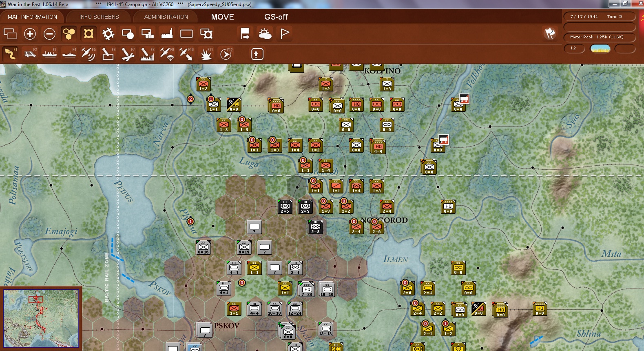Select the unit counter labeled 13=13
644x351 pixels.
(325, 329)
